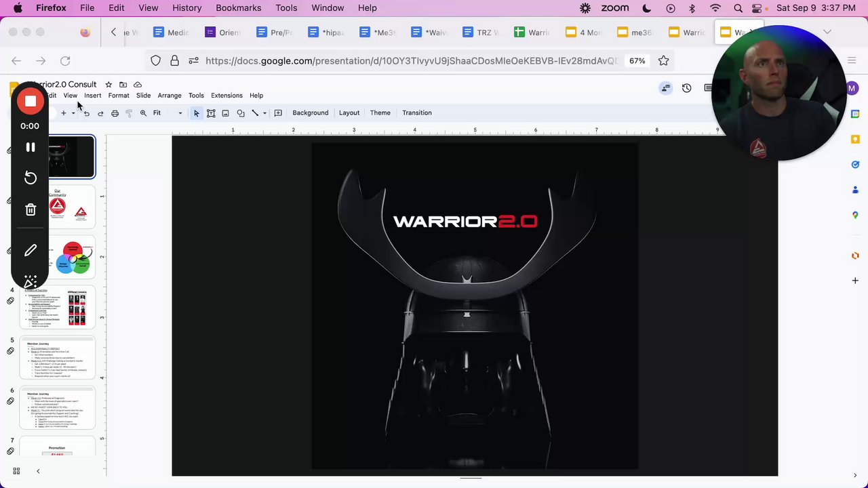Image resolution: width=868 pixels, height=488 pixels.
Task: Open Control Center in the macOS menu bar
Action: click(757, 8)
